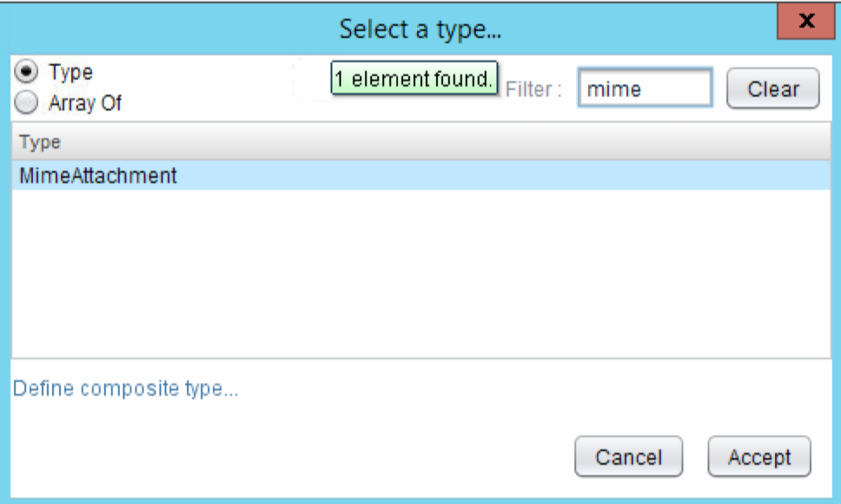This screenshot has height=504, width=841.
Task: Click the empty area below MimeAttachment
Action: (421, 274)
